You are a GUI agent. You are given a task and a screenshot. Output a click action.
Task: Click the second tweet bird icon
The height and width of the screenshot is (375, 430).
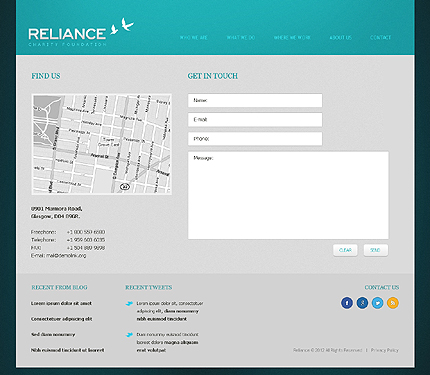coord(129,335)
